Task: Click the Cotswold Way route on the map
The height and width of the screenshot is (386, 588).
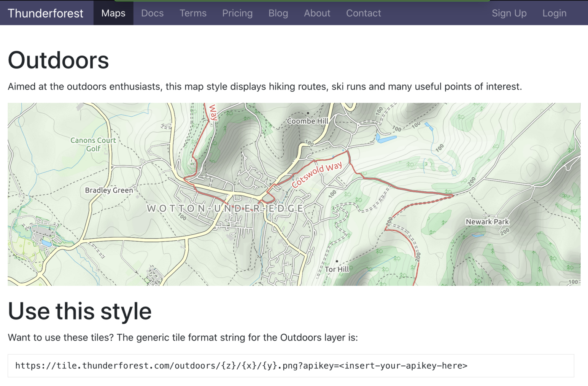Action: coord(317,174)
